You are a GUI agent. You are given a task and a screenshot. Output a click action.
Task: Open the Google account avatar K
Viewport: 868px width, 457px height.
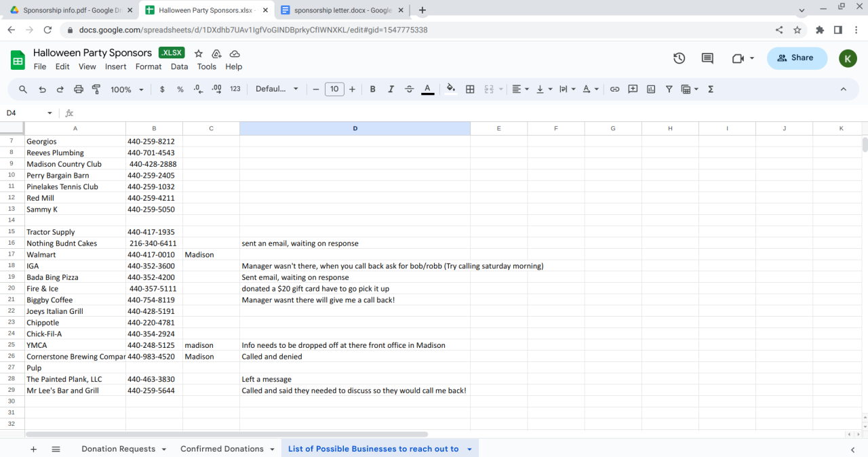848,58
